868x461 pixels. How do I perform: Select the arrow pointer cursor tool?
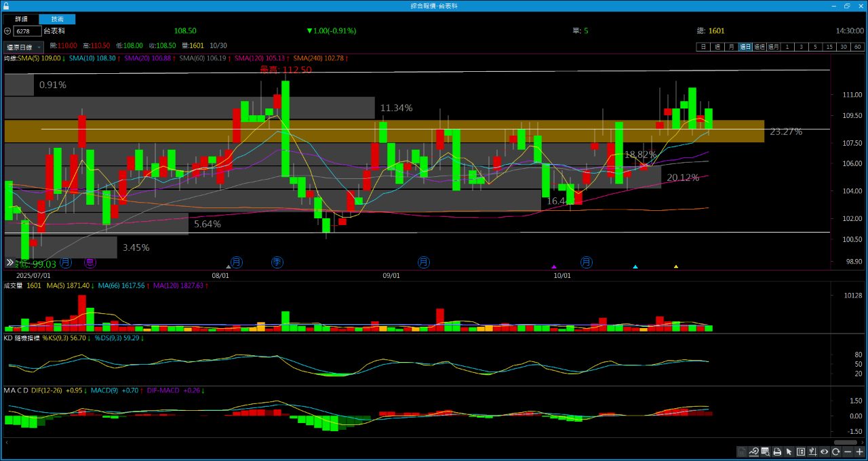[789, 452]
